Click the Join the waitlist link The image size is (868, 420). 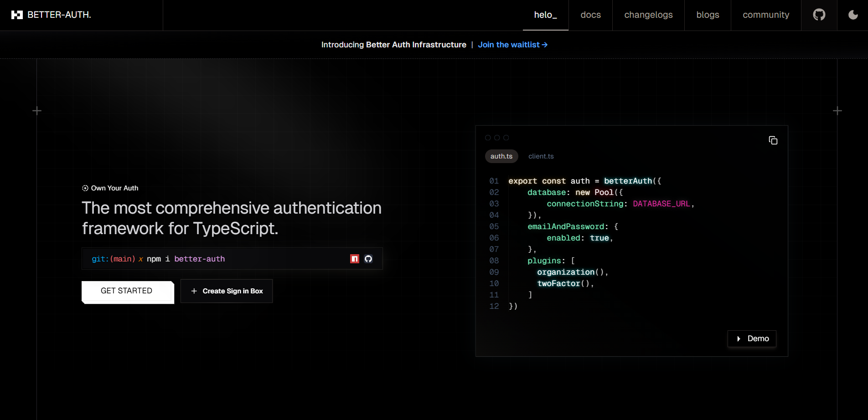click(x=512, y=44)
